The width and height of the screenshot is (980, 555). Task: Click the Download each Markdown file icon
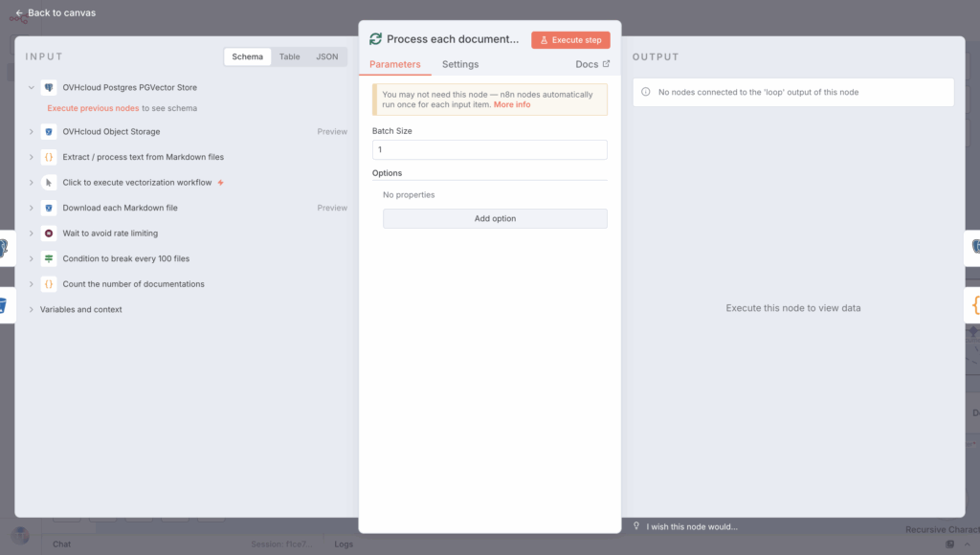(x=49, y=208)
